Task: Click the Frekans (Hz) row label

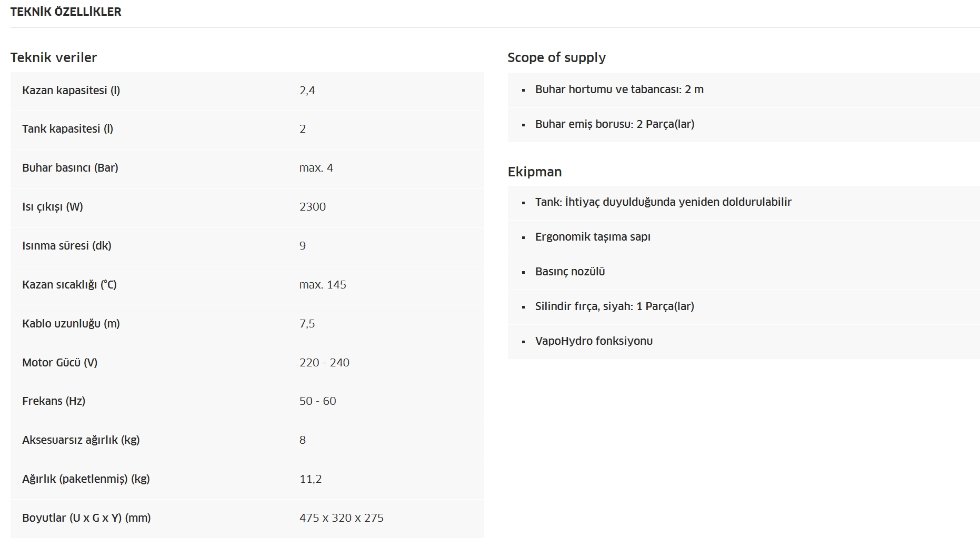Action: coord(54,401)
